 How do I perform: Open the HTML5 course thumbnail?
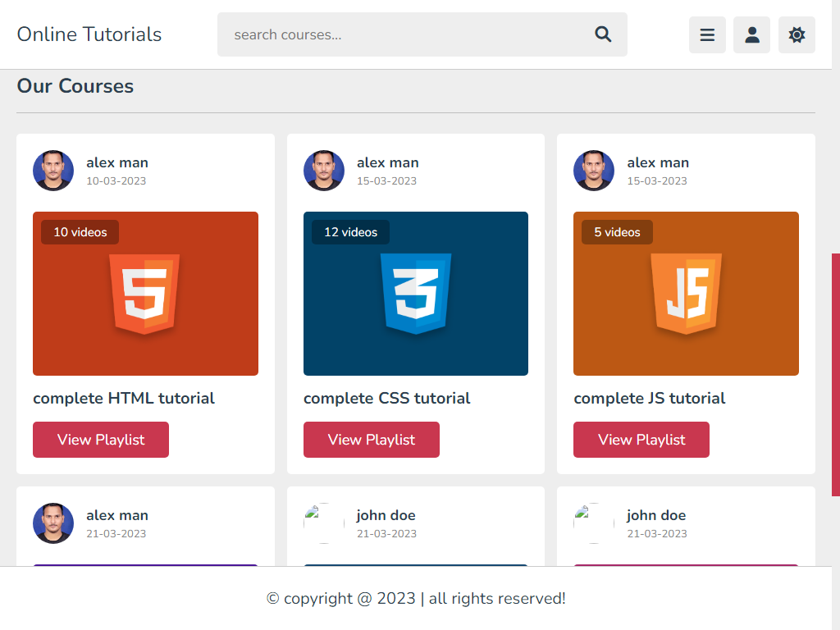tap(145, 294)
